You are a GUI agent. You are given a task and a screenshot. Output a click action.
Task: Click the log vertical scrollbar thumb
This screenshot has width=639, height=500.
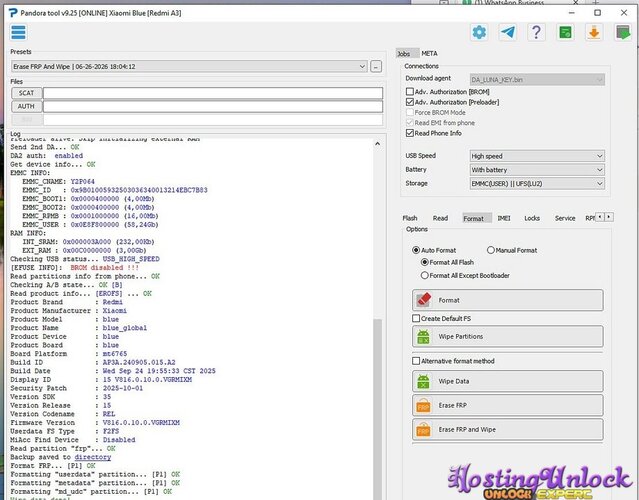point(377,409)
